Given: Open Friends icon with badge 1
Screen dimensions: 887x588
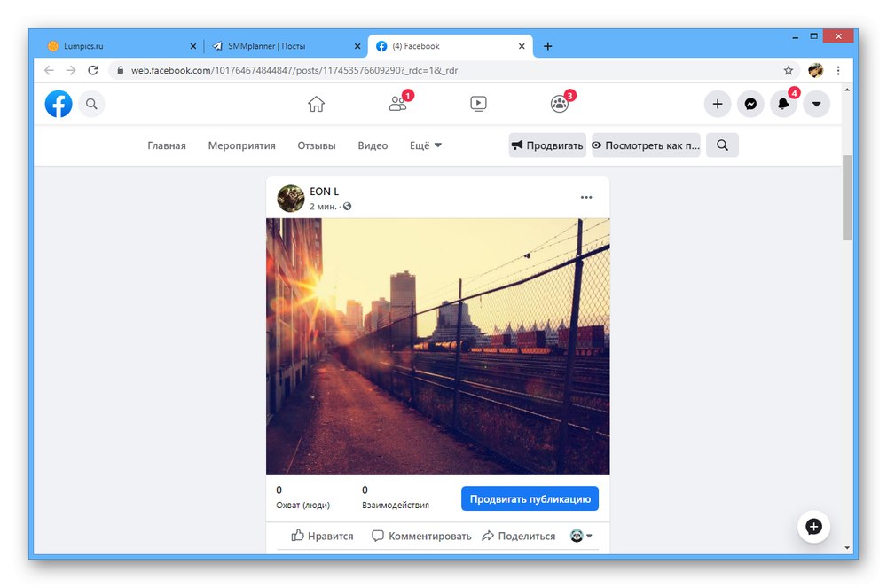Looking at the screenshot, I should (x=398, y=104).
